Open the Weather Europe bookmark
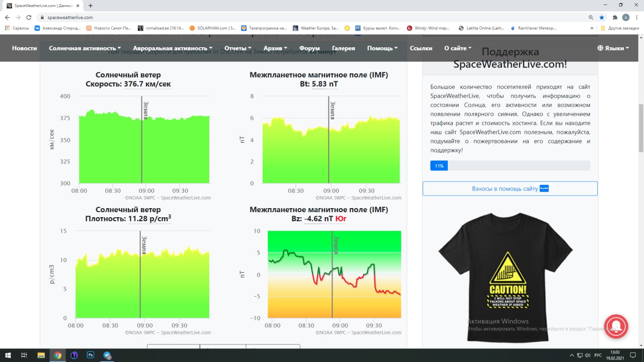This screenshot has width=644, height=362. pos(316,28)
